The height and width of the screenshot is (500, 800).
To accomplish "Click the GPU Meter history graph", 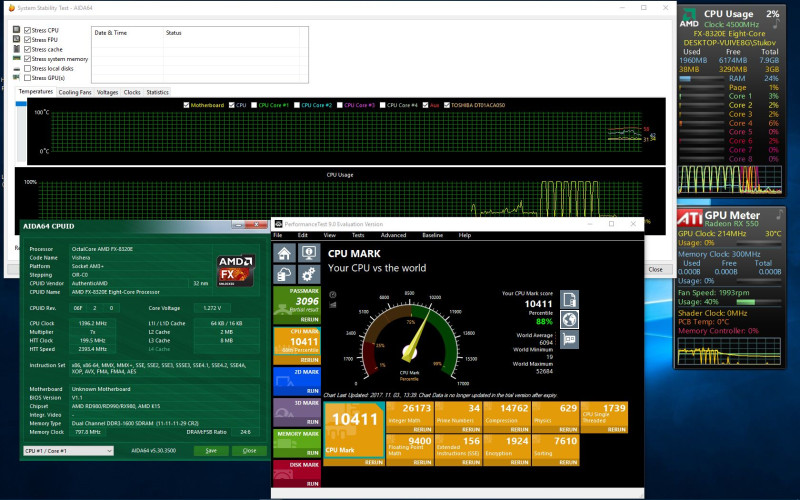I will coord(729,351).
